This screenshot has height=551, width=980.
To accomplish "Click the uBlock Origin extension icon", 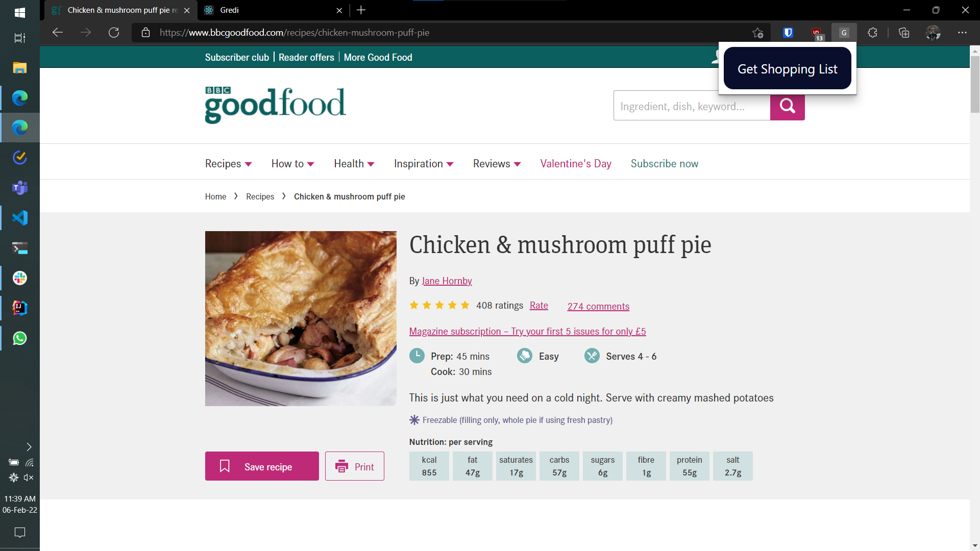I will (816, 33).
